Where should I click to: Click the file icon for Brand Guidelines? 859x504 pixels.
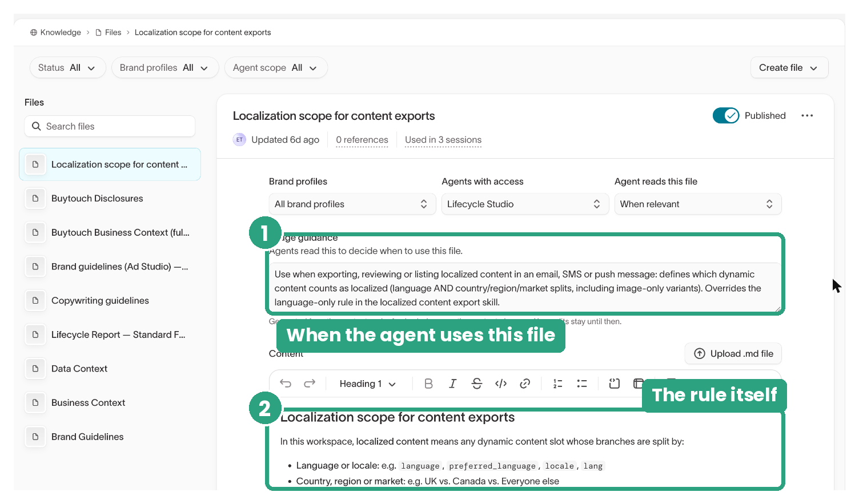[35, 437]
